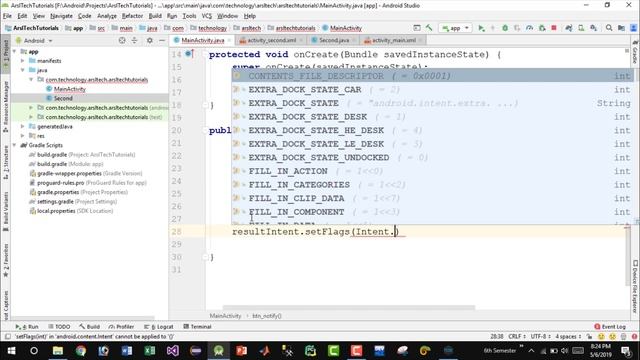This screenshot has height=360, width=640.
Task: Select MainActivity class in project tree
Action: point(70,89)
